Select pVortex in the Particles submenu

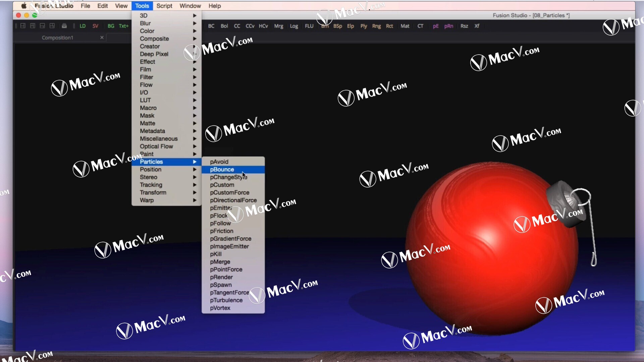coord(233,308)
